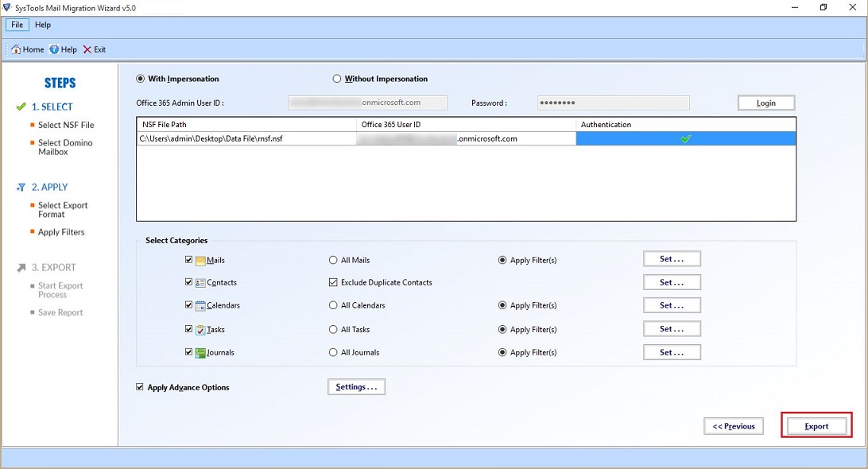The width and height of the screenshot is (868, 469).
Task: Click the Authentication column header
Action: pyautogui.click(x=686, y=125)
